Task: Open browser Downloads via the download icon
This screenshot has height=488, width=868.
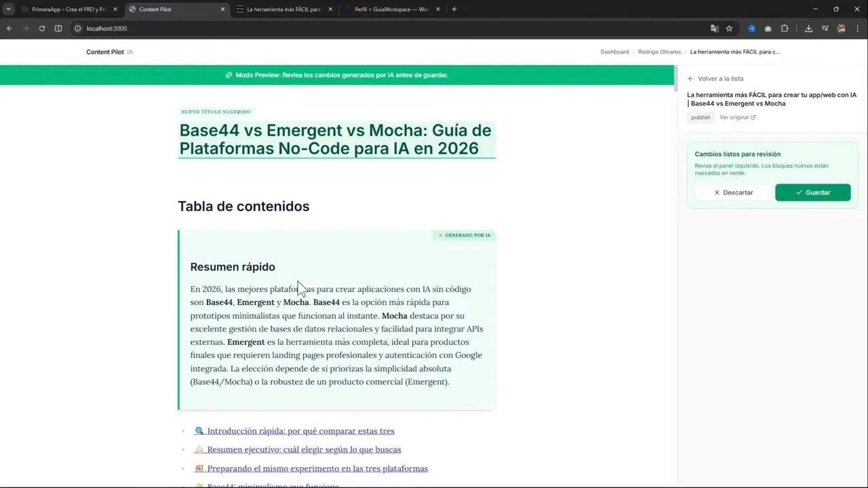Action: point(808,28)
